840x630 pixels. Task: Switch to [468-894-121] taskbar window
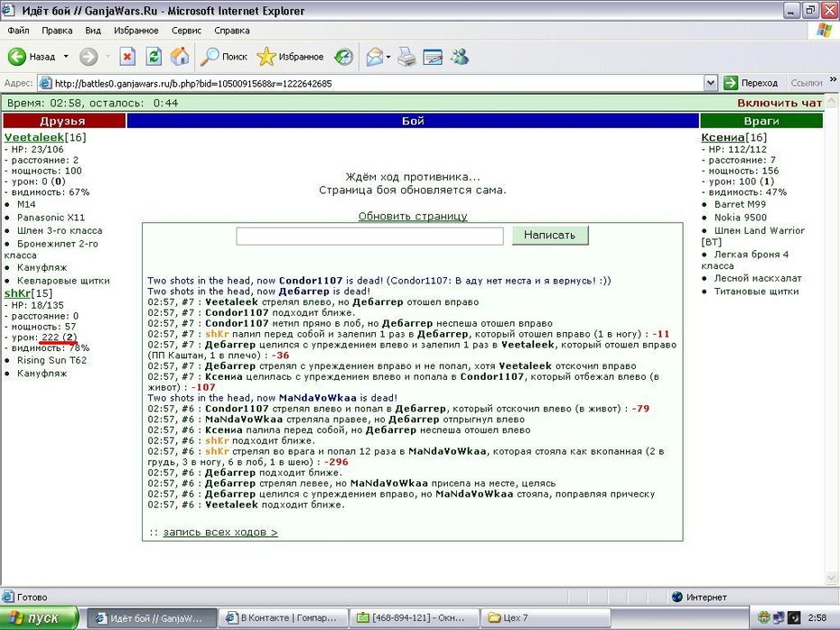click(415, 618)
